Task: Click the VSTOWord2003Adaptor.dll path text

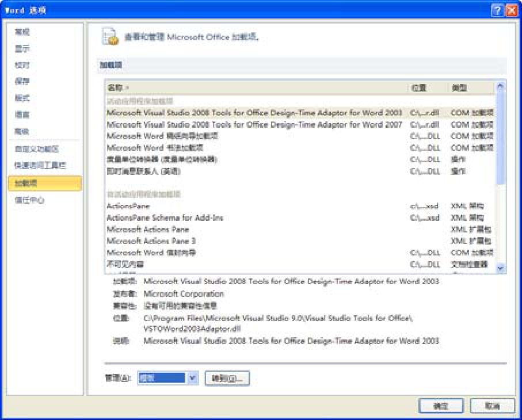Action: click(192, 329)
